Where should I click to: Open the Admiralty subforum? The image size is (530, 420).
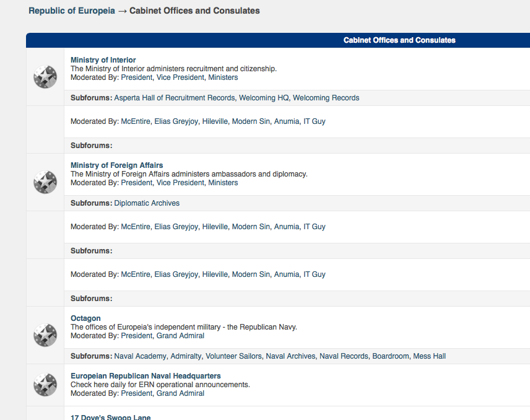pos(186,356)
